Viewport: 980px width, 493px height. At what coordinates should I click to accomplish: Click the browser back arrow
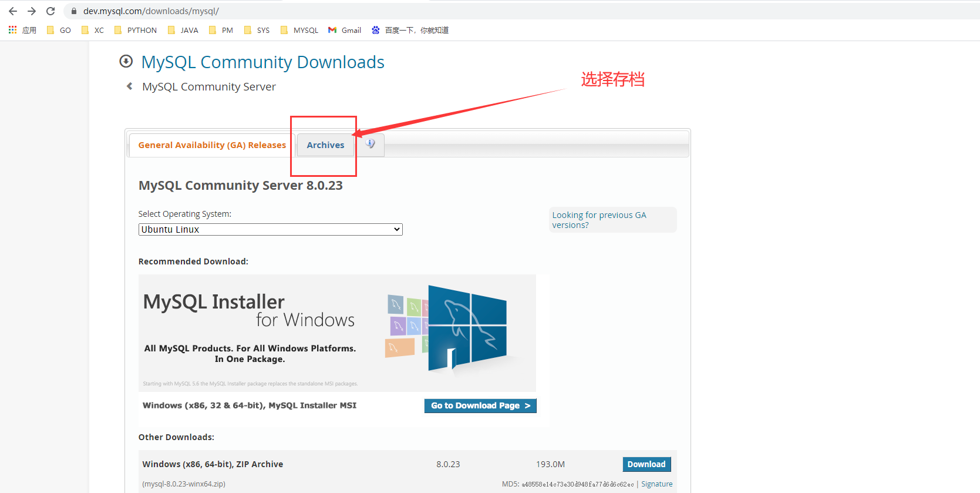tap(13, 11)
